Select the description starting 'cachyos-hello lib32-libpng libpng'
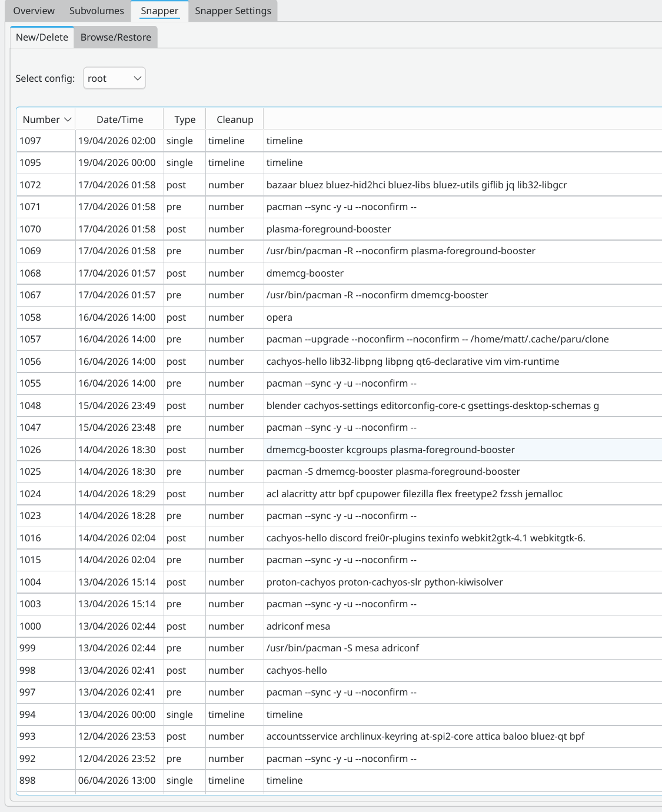662x812 pixels. [412, 361]
